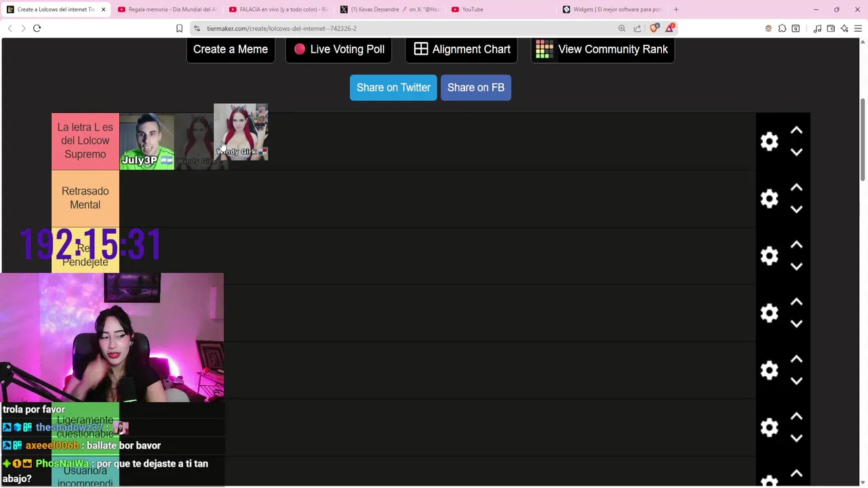Image resolution: width=868 pixels, height=488 pixels.
Task: Switch to the YouTube tab
Action: (x=502, y=9)
